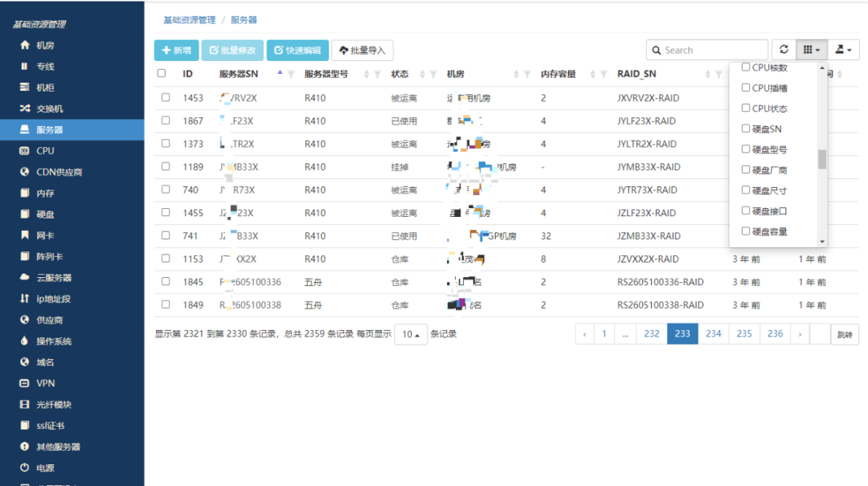Open 硬盘 in the sidebar
The height and width of the screenshot is (486, 868).
pos(72,214)
